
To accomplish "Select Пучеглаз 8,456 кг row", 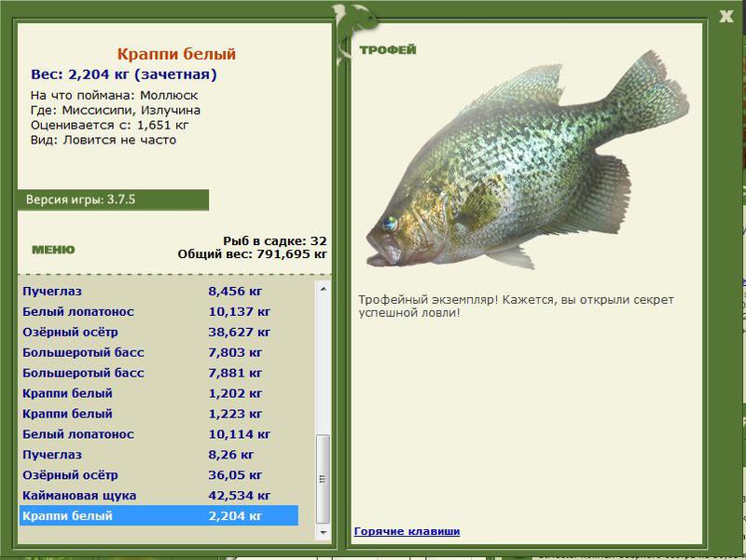I will click(159, 291).
